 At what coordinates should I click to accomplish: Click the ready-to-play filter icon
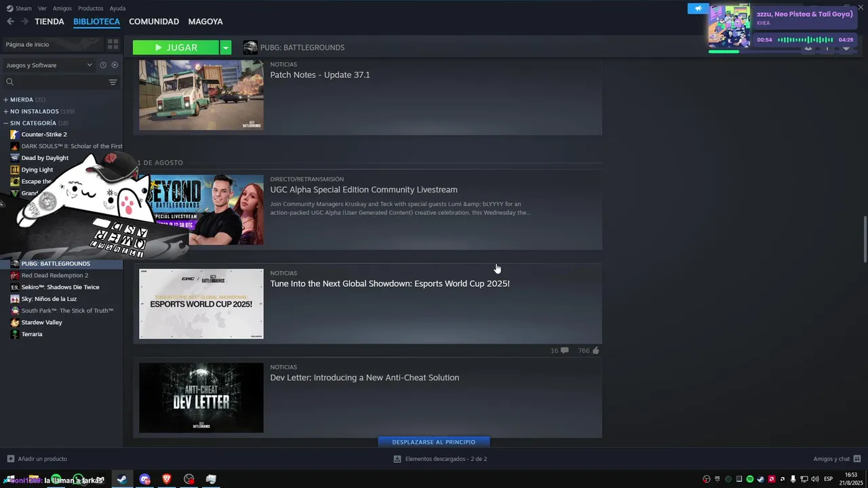(x=115, y=65)
